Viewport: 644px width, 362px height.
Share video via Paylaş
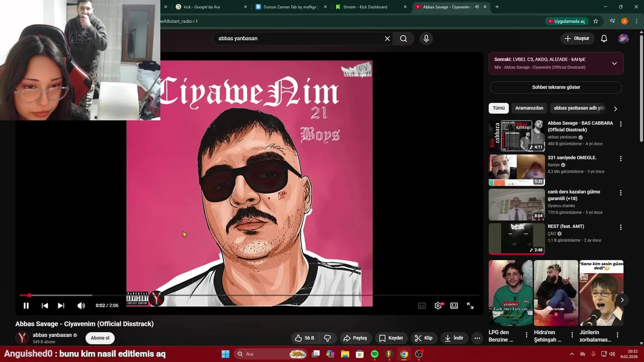pos(355,338)
